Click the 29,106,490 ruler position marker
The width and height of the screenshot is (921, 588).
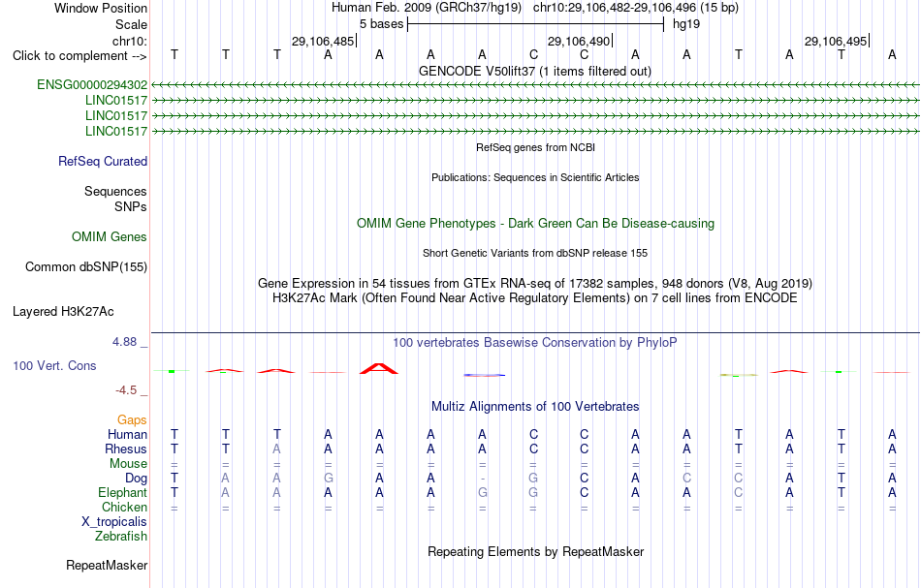click(x=580, y=41)
